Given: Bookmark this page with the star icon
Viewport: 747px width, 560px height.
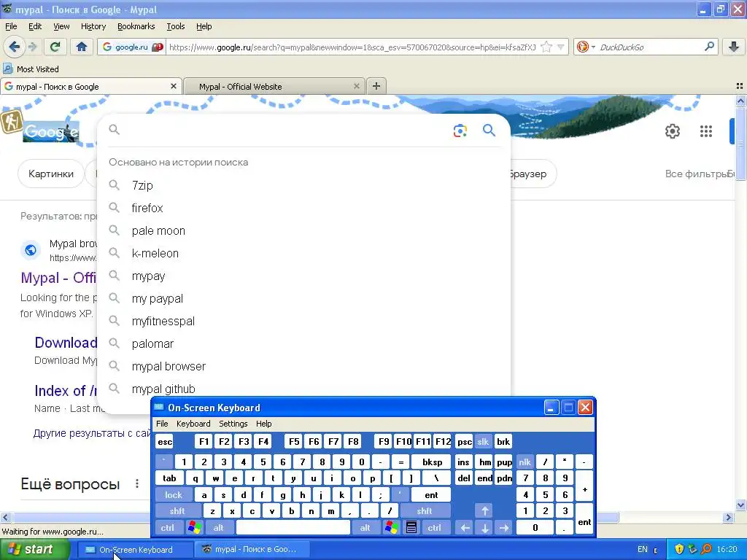Looking at the screenshot, I should tap(546, 47).
